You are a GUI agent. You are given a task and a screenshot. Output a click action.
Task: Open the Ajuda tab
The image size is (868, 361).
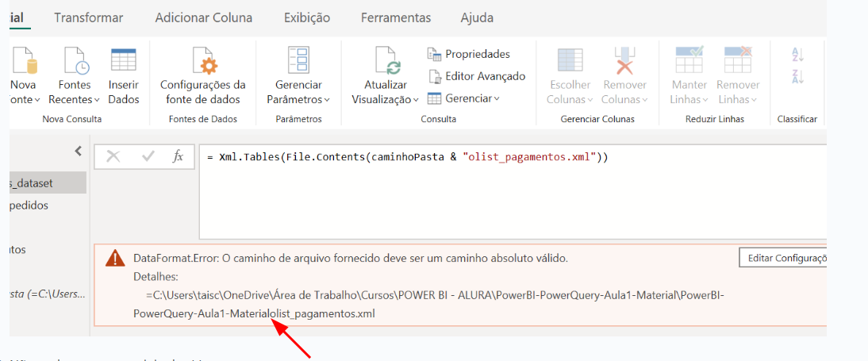(477, 17)
